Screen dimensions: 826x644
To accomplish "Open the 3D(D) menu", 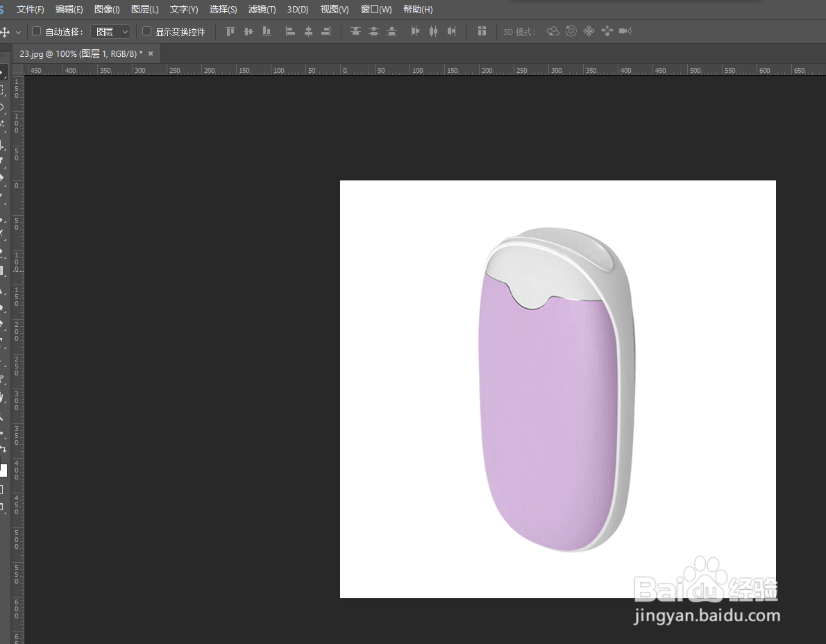I will click(x=298, y=10).
